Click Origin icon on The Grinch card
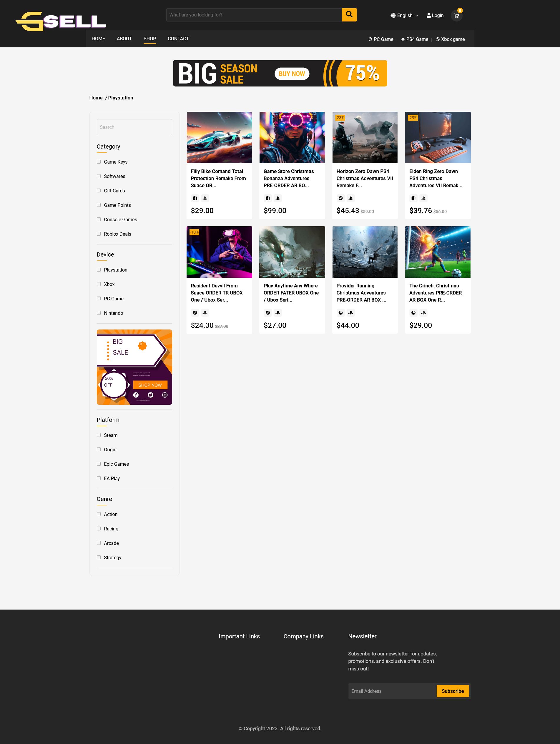This screenshot has height=744, width=560. tap(413, 313)
